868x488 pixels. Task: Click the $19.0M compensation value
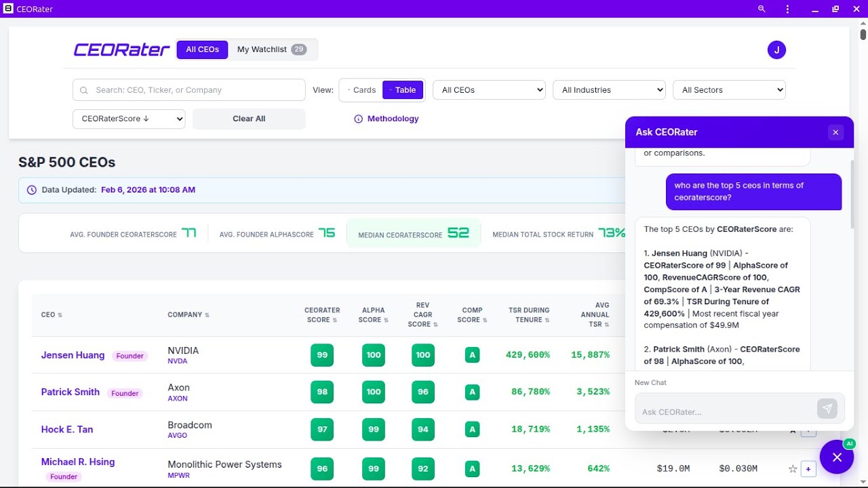(x=673, y=468)
